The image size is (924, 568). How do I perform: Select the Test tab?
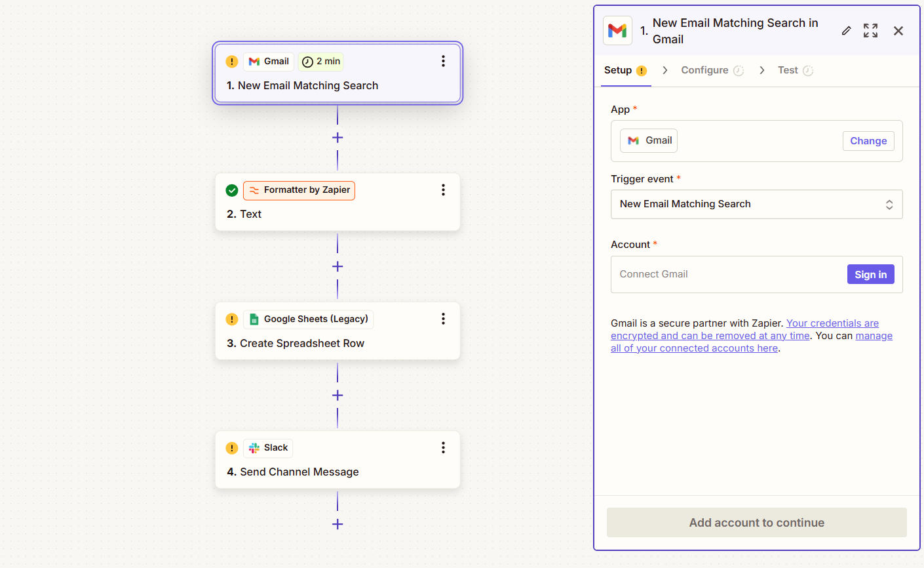click(x=788, y=70)
